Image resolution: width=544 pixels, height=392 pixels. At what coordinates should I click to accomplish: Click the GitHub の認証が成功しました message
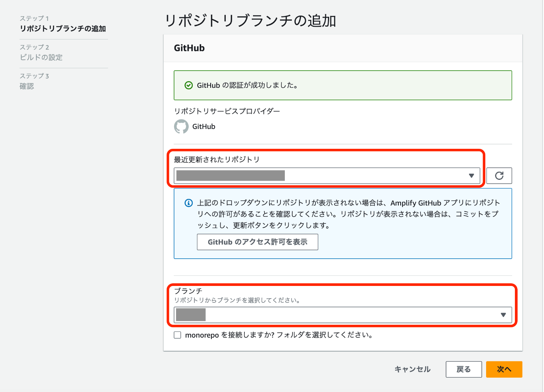click(248, 85)
